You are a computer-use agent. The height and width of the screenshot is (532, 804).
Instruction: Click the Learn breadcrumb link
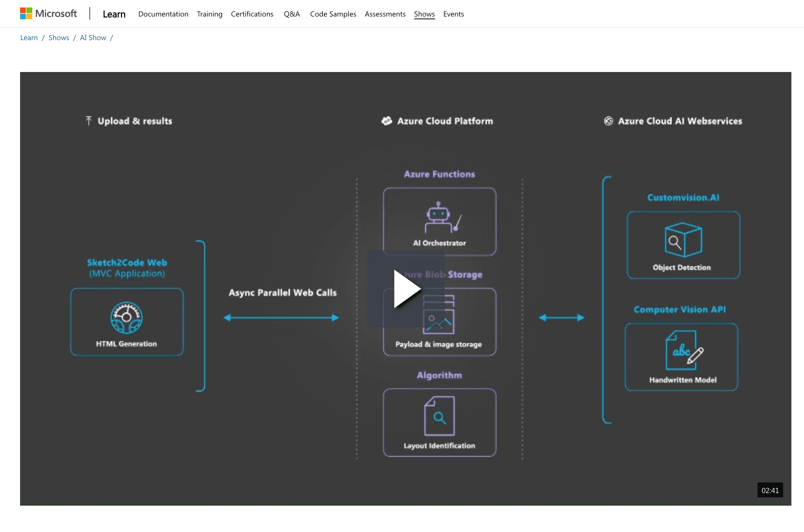tap(29, 38)
